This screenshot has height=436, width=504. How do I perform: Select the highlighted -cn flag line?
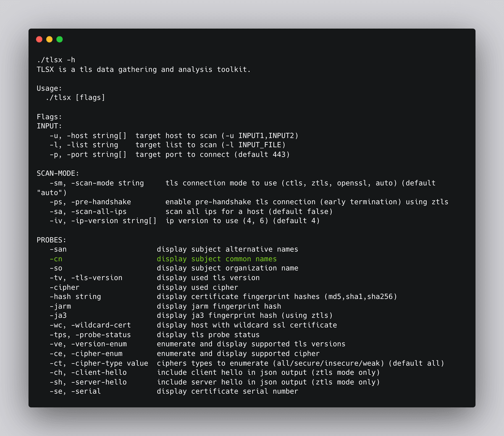tap(56, 259)
